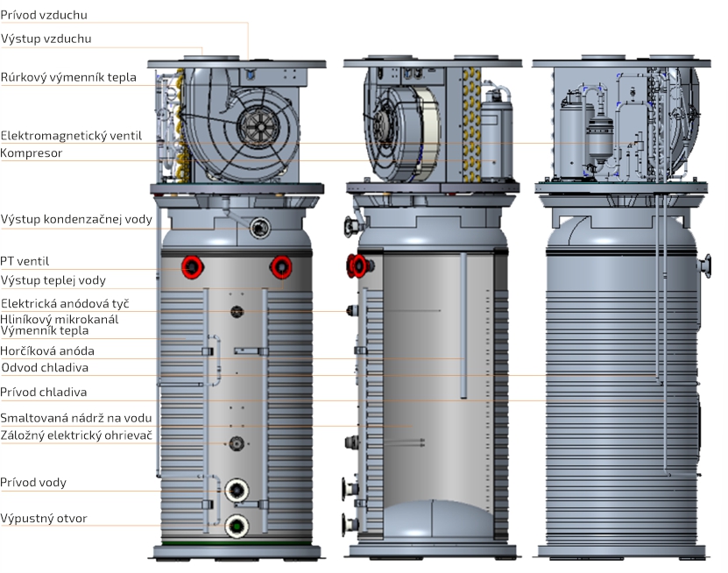Click the water inlet white port
The image size is (728, 573).
pyautogui.click(x=237, y=490)
